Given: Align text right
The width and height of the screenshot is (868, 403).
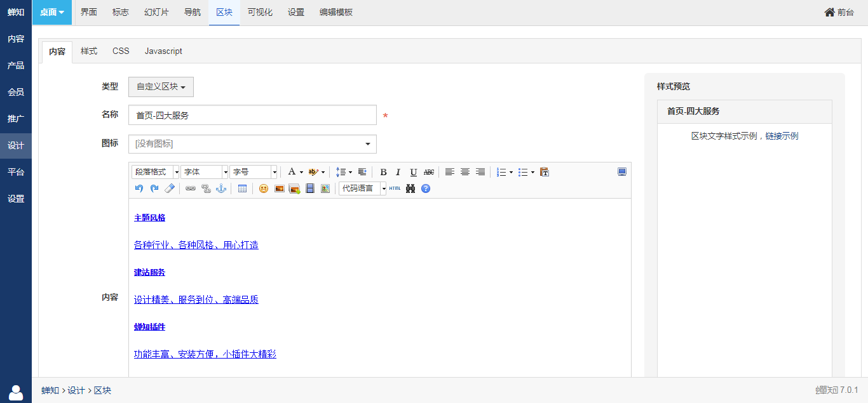Looking at the screenshot, I should click(480, 172).
